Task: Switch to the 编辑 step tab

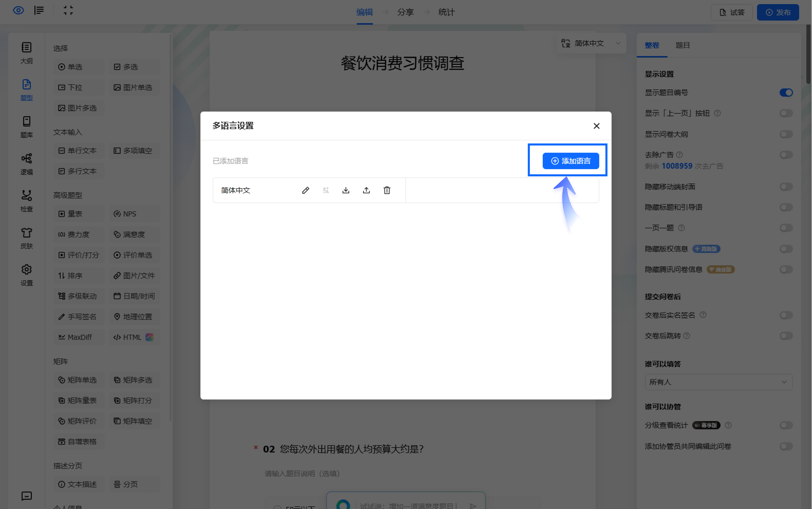Action: 364,12
